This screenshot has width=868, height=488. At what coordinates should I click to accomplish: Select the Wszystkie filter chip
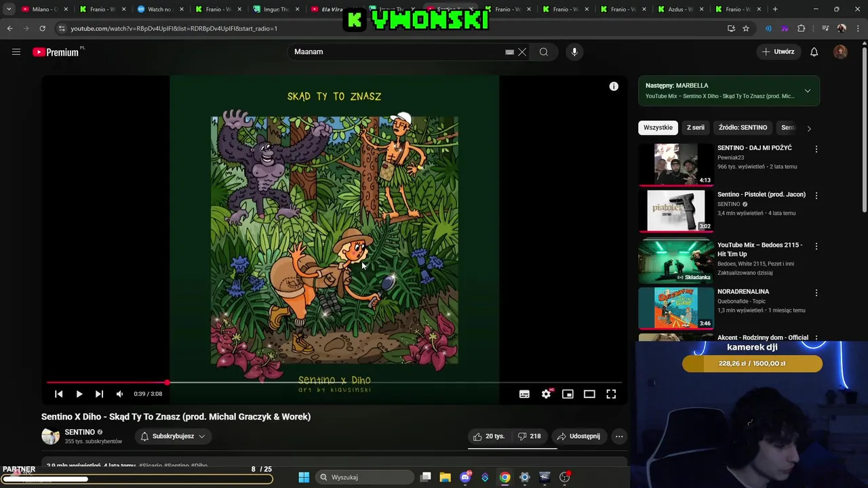[658, 127]
